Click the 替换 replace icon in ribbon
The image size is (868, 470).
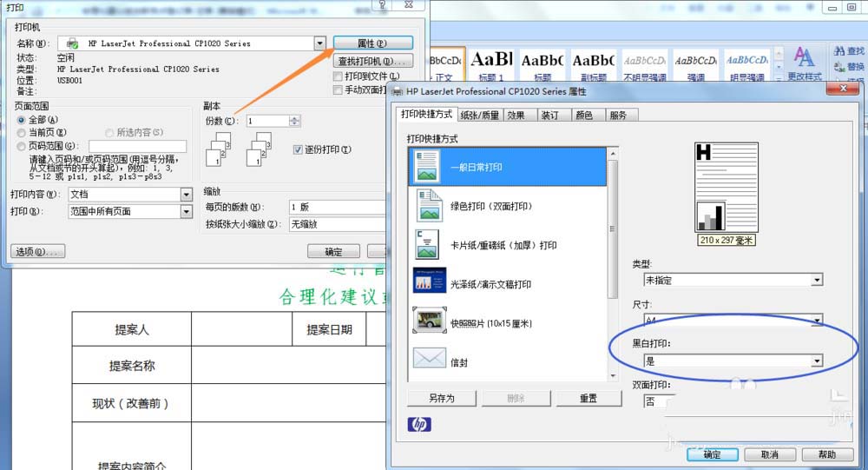tap(839, 67)
